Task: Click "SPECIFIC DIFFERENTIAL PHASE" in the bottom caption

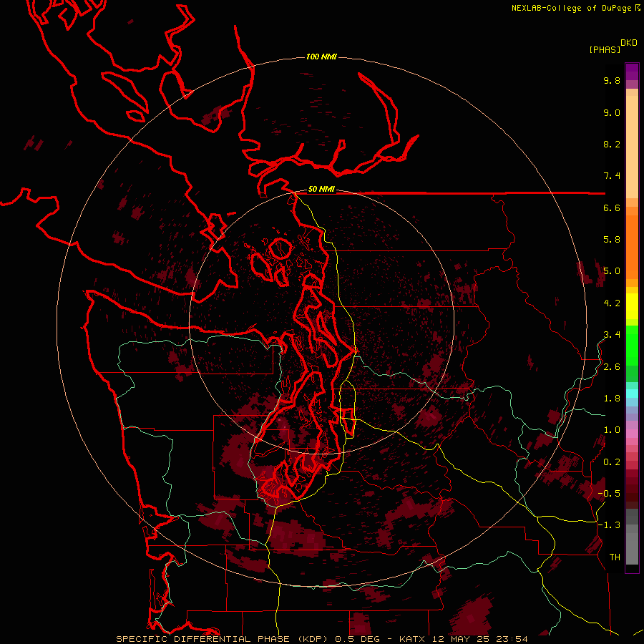Action: coord(203,639)
